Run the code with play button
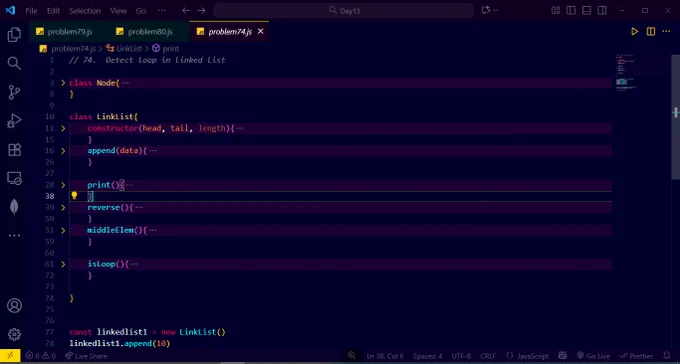 (634, 32)
